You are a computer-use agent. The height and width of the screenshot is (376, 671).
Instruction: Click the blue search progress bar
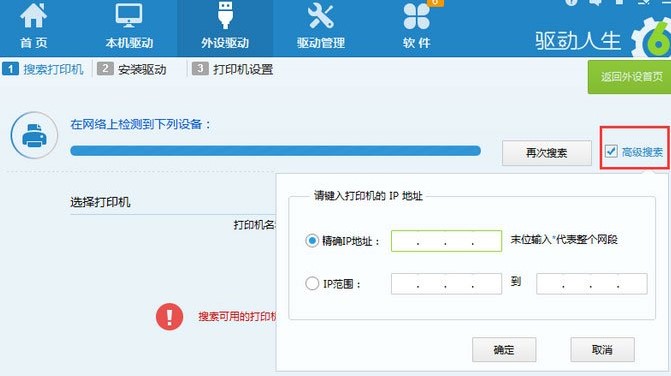(x=276, y=151)
